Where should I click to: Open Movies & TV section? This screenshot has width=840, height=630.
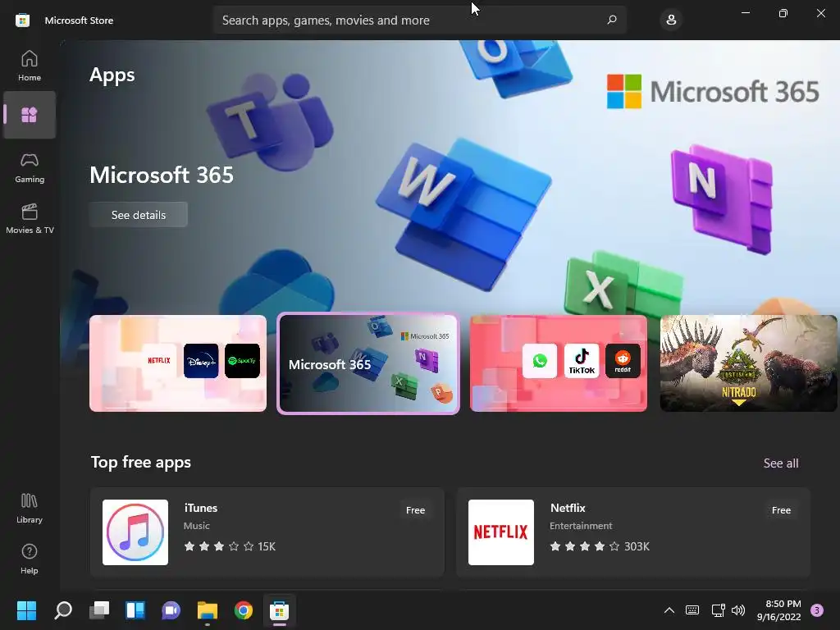click(30, 218)
